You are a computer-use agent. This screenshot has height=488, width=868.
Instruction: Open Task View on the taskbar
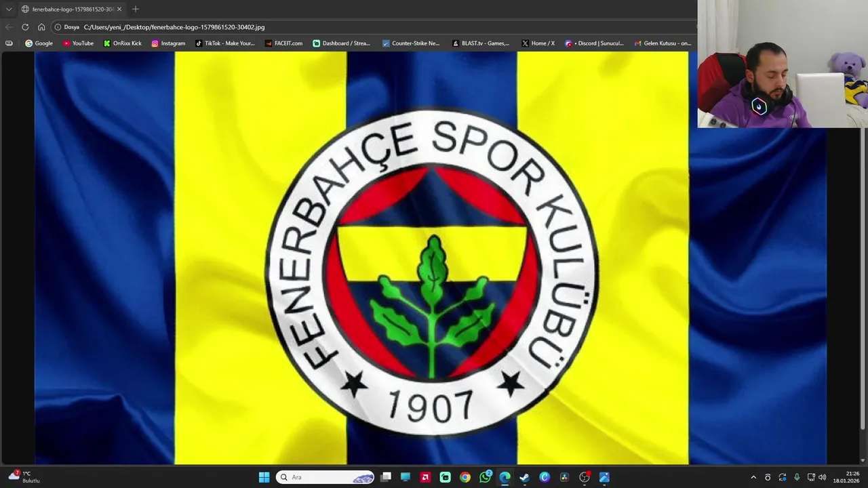click(x=386, y=477)
